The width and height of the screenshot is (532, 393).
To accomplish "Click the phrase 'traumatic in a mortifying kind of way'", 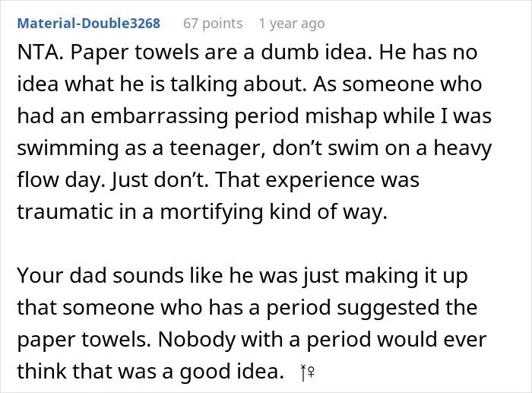I will pos(202,212).
